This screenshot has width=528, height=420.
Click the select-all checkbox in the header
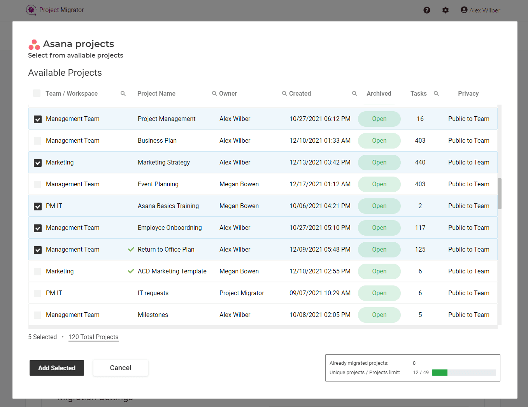[x=37, y=93]
